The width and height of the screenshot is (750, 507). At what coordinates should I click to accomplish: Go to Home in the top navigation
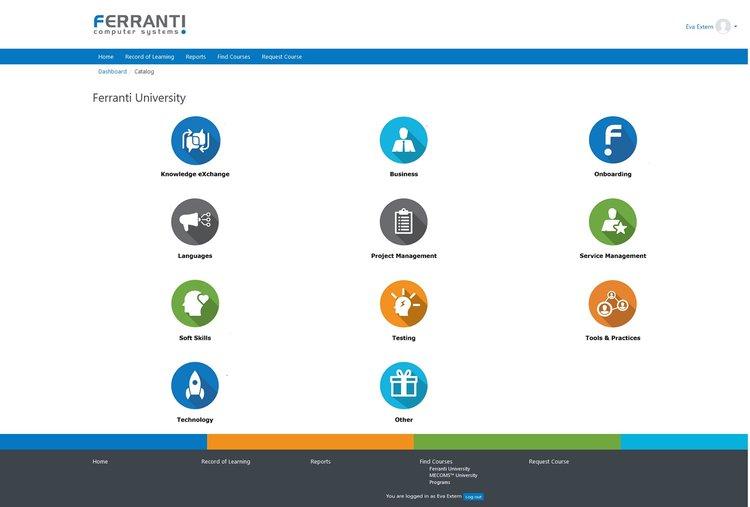pyautogui.click(x=106, y=56)
